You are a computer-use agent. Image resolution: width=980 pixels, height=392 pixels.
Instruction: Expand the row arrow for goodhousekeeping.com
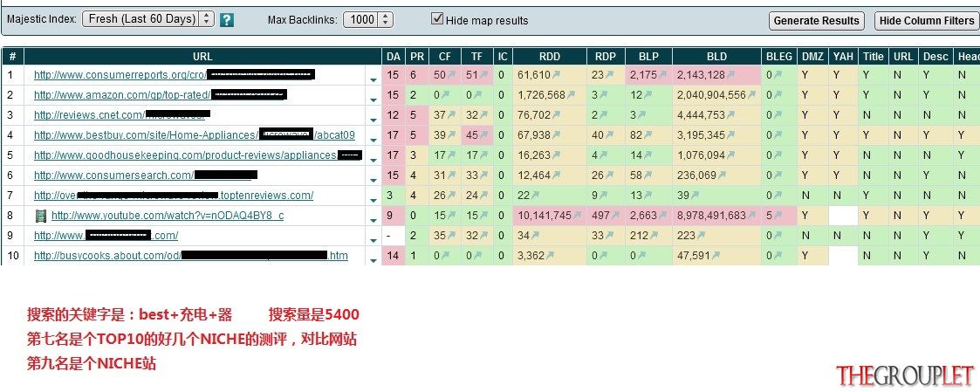(x=373, y=160)
